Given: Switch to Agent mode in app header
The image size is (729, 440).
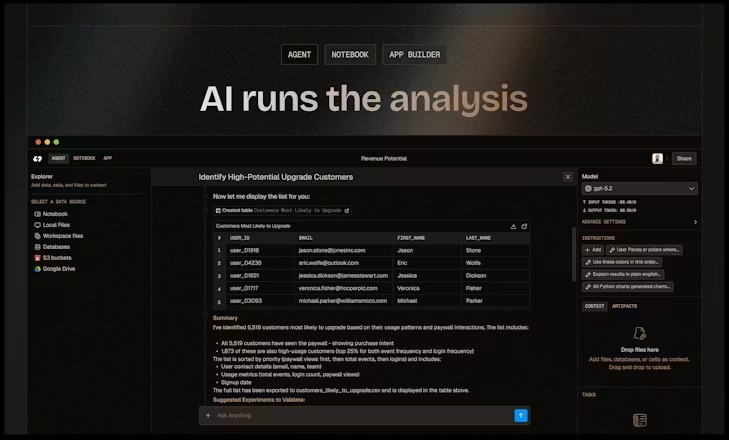Looking at the screenshot, I should tap(59, 159).
